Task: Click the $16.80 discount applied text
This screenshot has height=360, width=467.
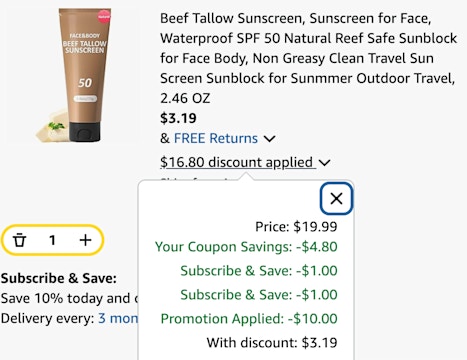Action: pyautogui.click(x=236, y=162)
